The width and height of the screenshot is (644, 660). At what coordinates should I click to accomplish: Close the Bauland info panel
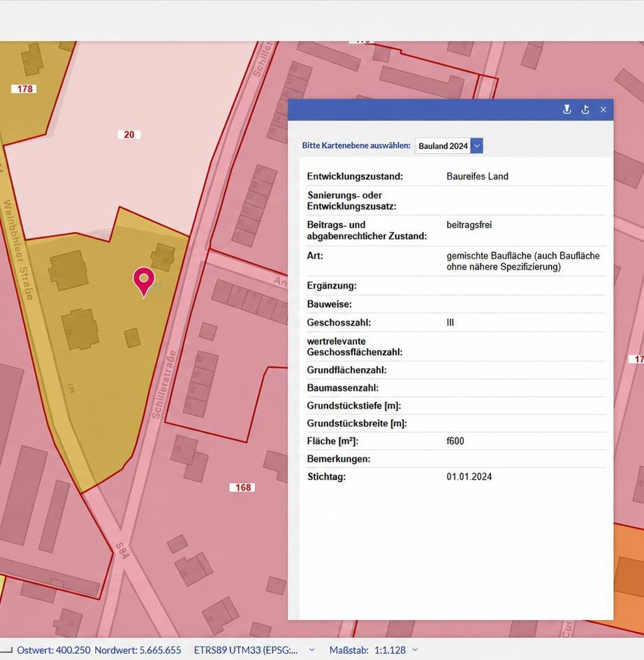pyautogui.click(x=603, y=110)
